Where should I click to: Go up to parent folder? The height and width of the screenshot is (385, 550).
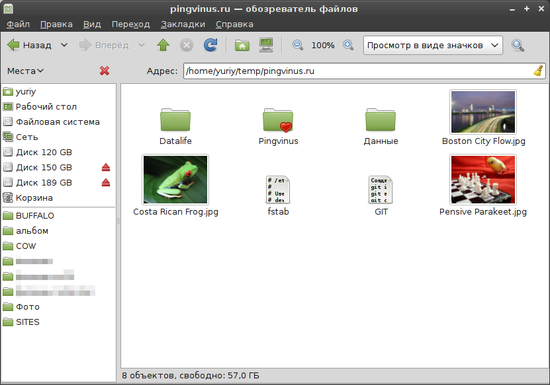(x=163, y=45)
